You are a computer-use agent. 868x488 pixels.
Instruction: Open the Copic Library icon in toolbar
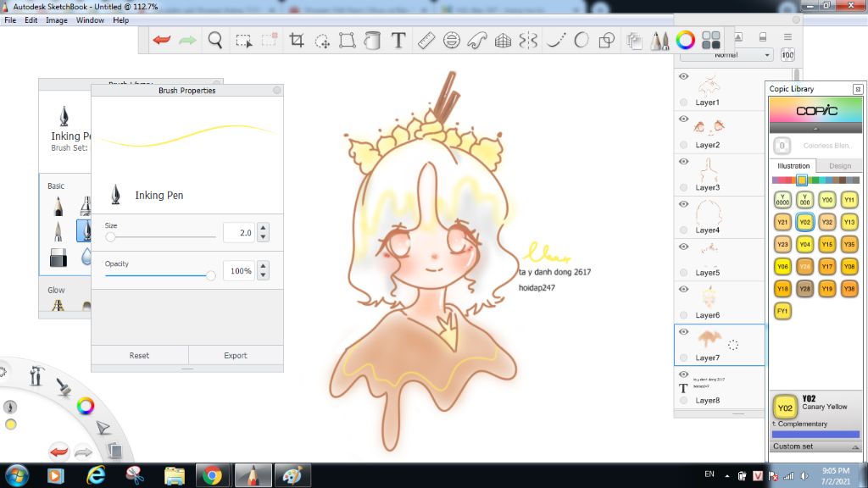coord(711,40)
